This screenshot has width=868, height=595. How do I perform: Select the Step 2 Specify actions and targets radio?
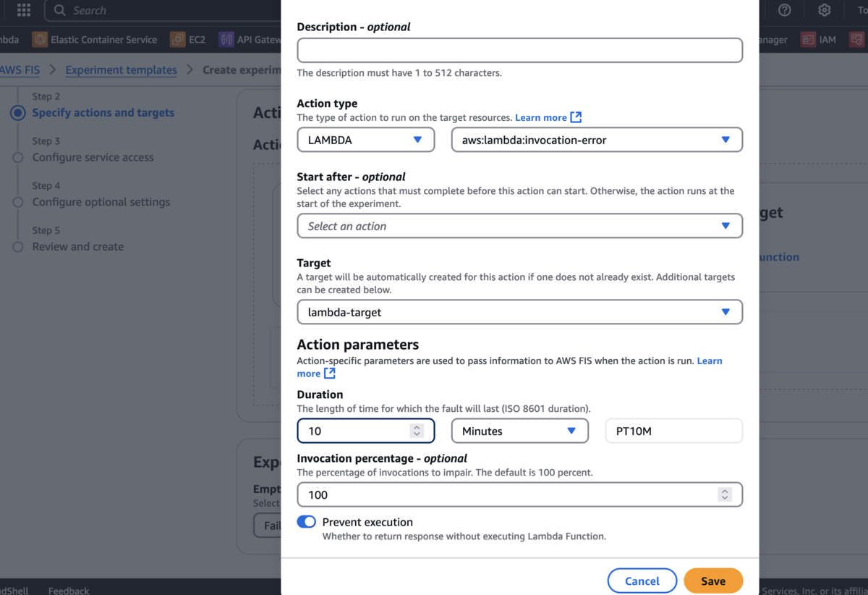[x=18, y=113]
